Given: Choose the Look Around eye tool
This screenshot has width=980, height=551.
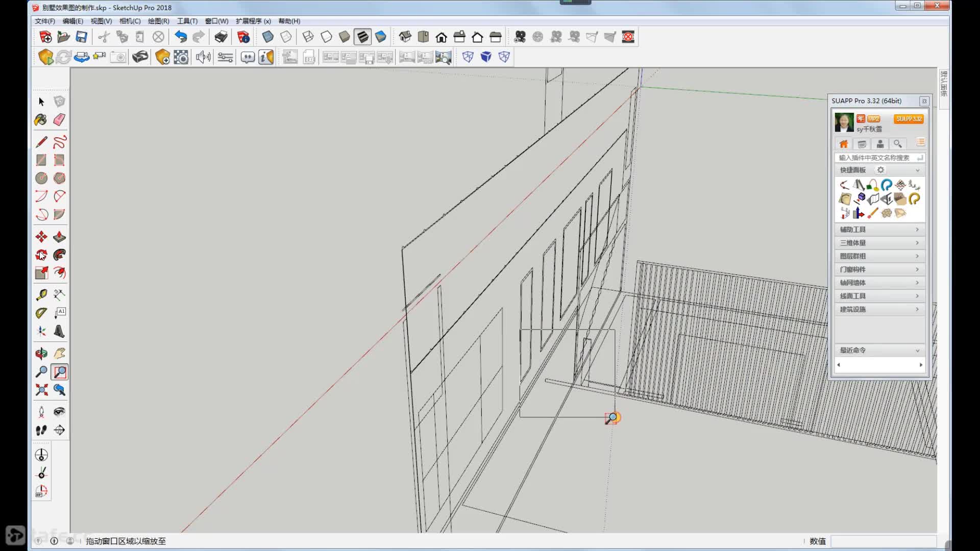Looking at the screenshot, I should [x=59, y=412].
